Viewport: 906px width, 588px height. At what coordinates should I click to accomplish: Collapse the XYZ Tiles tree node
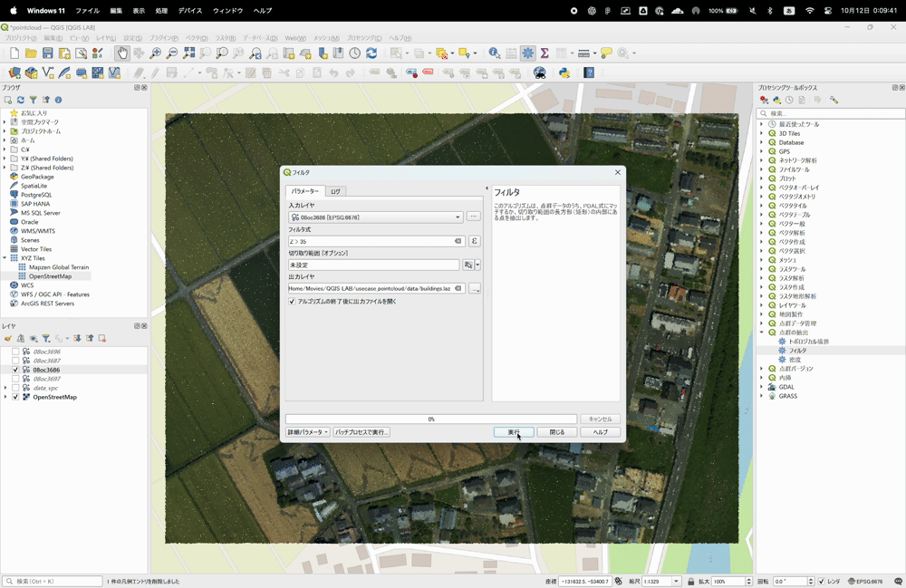[x=5, y=258]
